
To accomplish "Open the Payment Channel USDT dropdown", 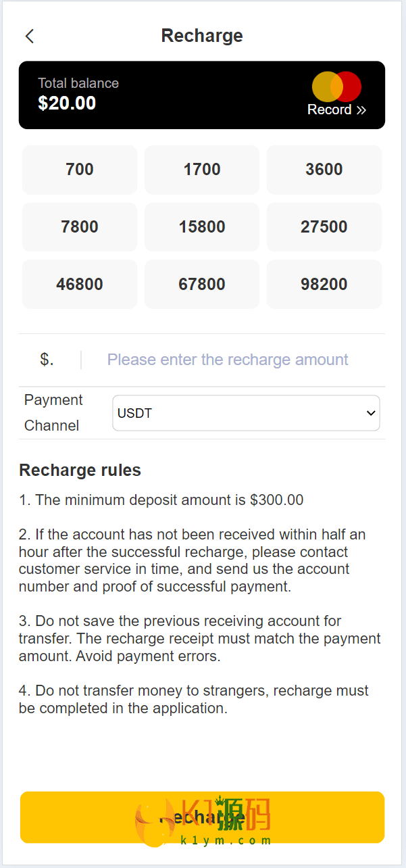I will pyautogui.click(x=246, y=413).
